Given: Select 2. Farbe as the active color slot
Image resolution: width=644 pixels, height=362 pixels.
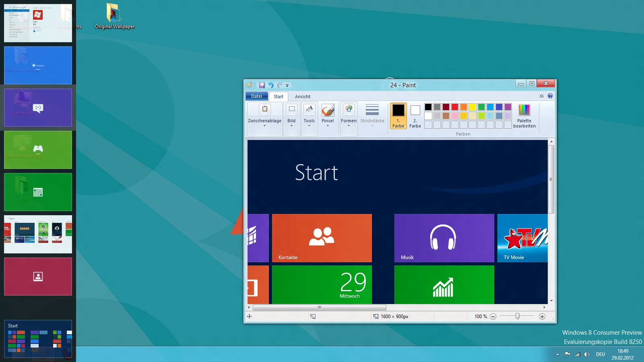Looking at the screenshot, I should coord(415,116).
